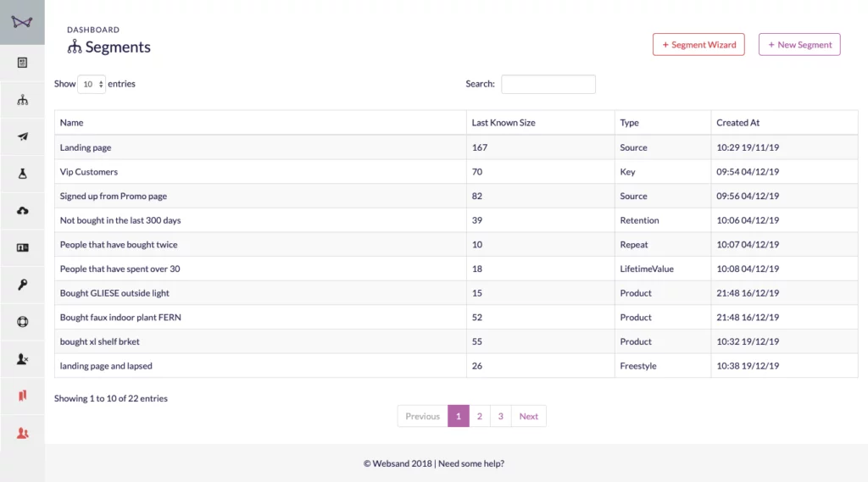Select People that have spent over 30
This screenshot has height=482, width=868.
click(120, 269)
